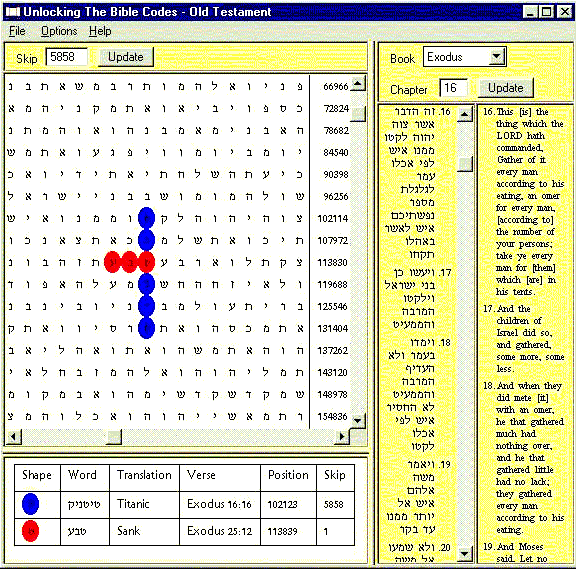Click the blue circle Titanic shape swatch
577x569 pixels.
31,504
